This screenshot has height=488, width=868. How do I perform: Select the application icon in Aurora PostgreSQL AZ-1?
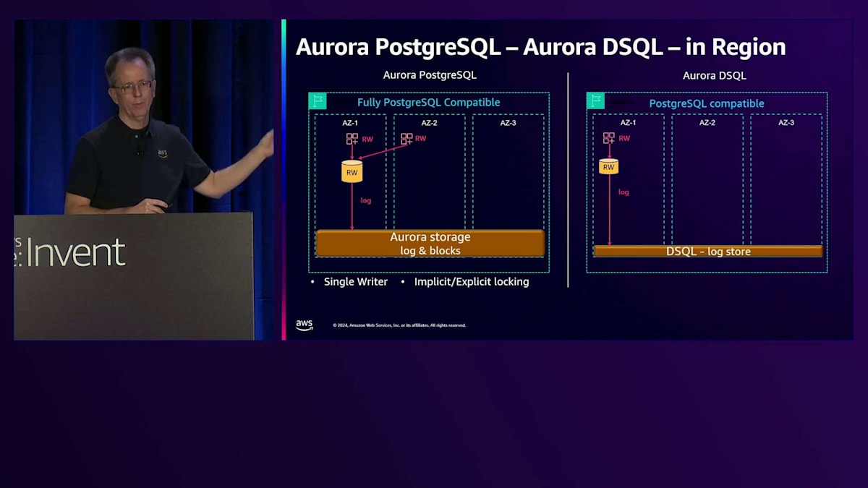352,139
